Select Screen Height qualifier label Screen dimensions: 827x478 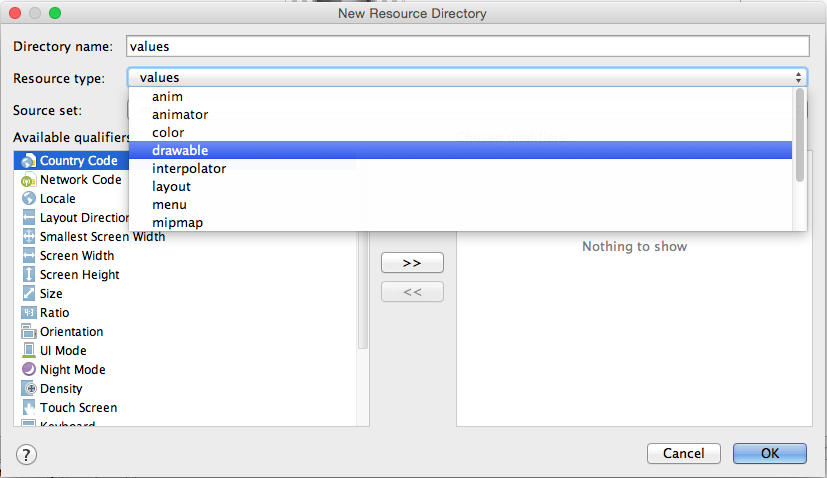(x=80, y=275)
